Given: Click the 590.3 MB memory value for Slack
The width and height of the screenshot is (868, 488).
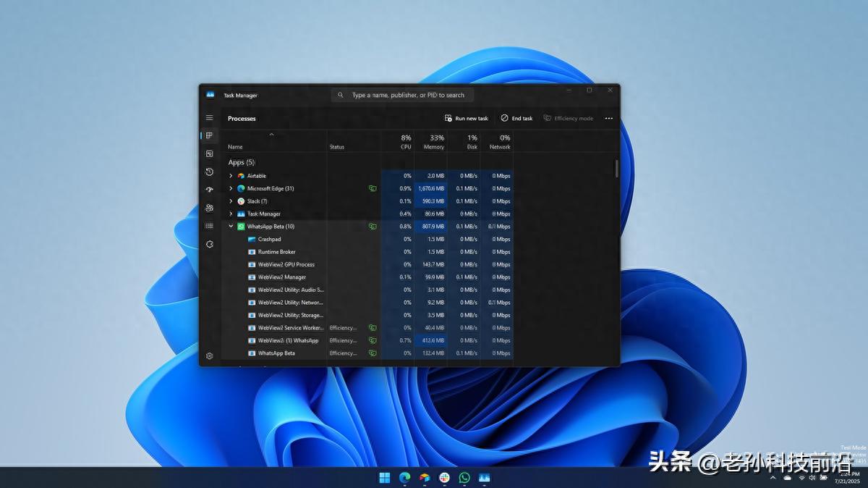Looking at the screenshot, I should (434, 201).
